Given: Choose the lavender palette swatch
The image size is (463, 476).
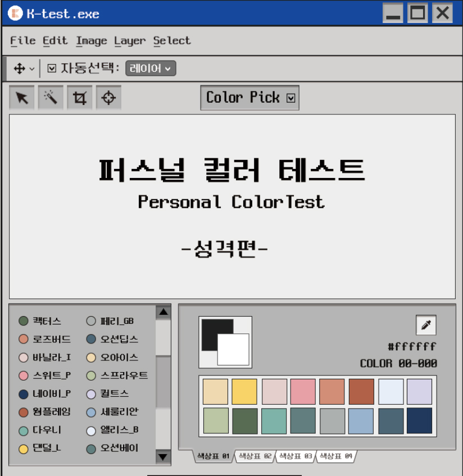Looking at the screenshot, I should point(419,392).
